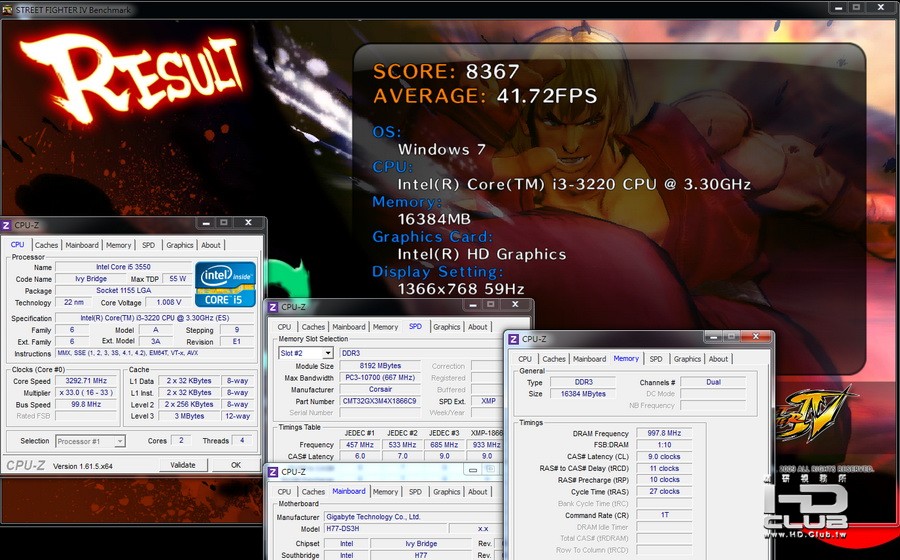Select the Caches tab in the SPD window
The width and height of the screenshot is (900, 560).
coord(313,327)
